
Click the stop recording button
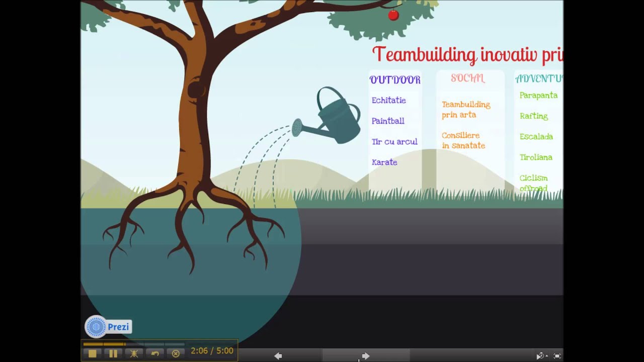click(x=92, y=354)
